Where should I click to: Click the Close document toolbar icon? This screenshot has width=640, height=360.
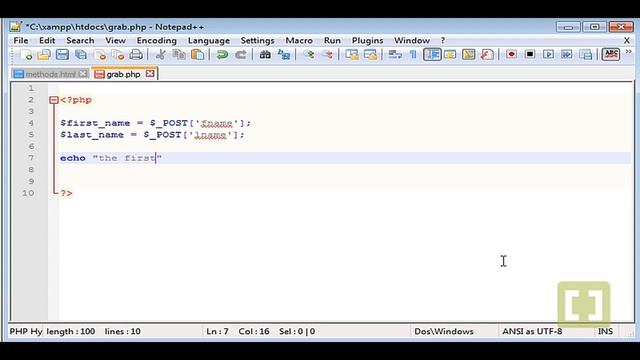coord(100,55)
